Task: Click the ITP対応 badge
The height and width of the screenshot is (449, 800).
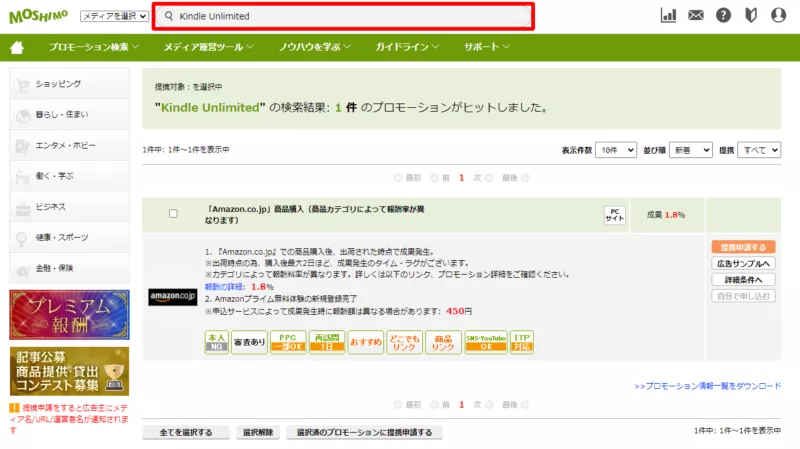Action: [x=521, y=342]
